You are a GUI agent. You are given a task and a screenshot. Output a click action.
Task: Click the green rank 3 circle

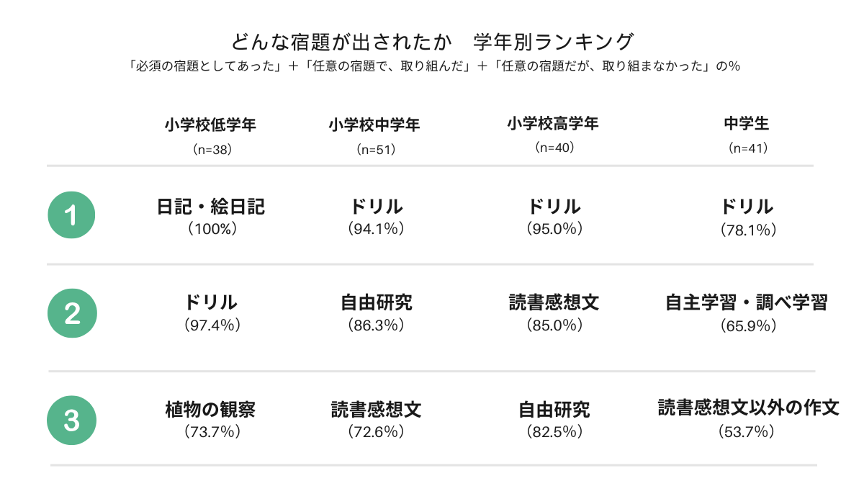[x=72, y=420]
